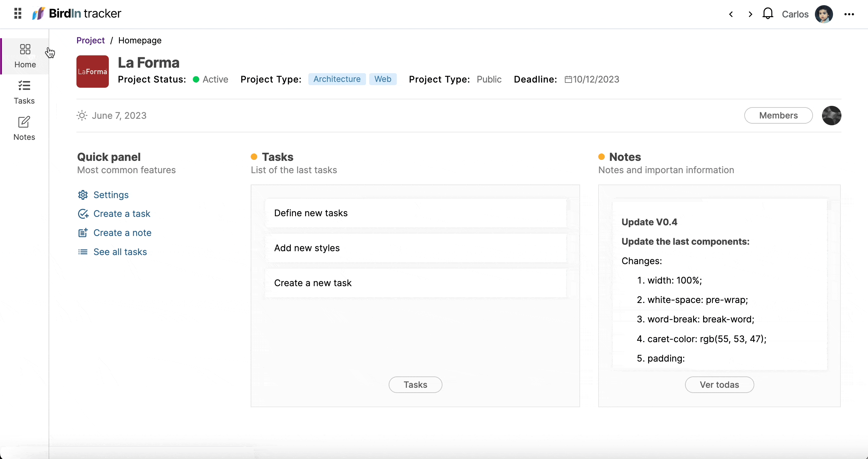Click the Carlos username label

(x=795, y=14)
